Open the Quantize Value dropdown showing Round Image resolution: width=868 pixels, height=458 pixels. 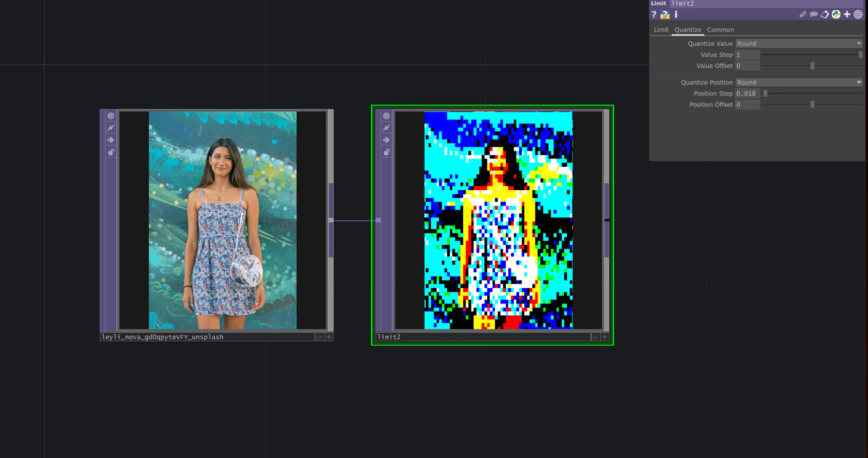797,43
